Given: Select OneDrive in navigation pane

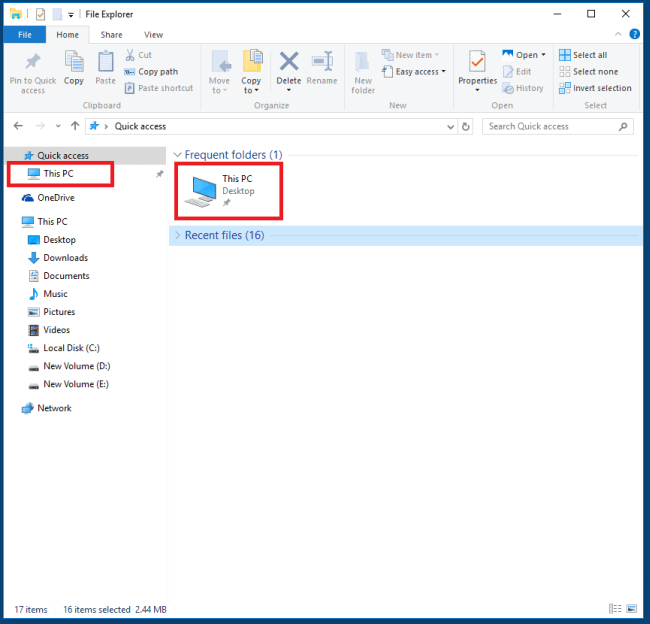Looking at the screenshot, I should [x=48, y=198].
